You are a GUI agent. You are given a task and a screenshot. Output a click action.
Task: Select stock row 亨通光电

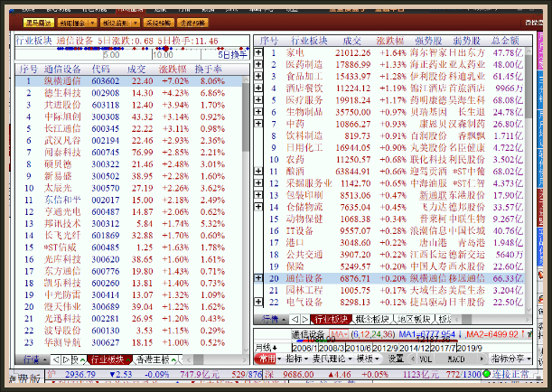coord(129,212)
